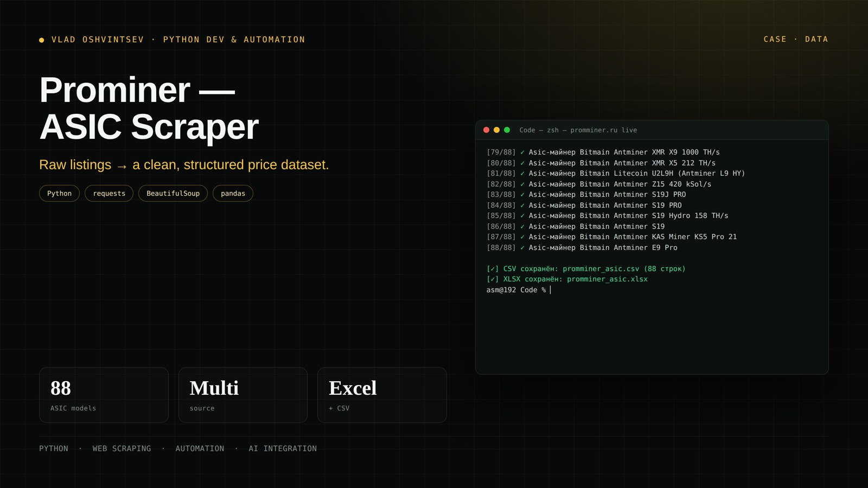Click the 'Prominer — ASIC Scraper' heading
The height and width of the screenshot is (488, 868).
[149, 108]
